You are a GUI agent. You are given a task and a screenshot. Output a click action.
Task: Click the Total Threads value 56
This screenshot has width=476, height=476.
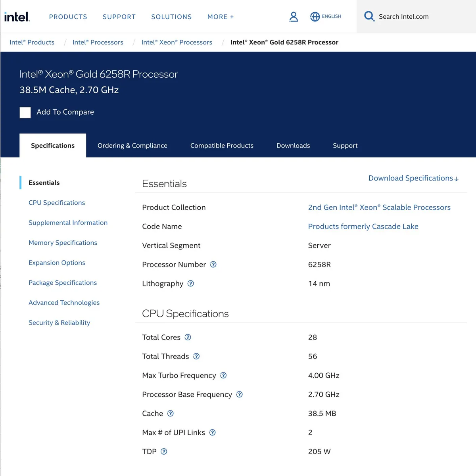313,356
